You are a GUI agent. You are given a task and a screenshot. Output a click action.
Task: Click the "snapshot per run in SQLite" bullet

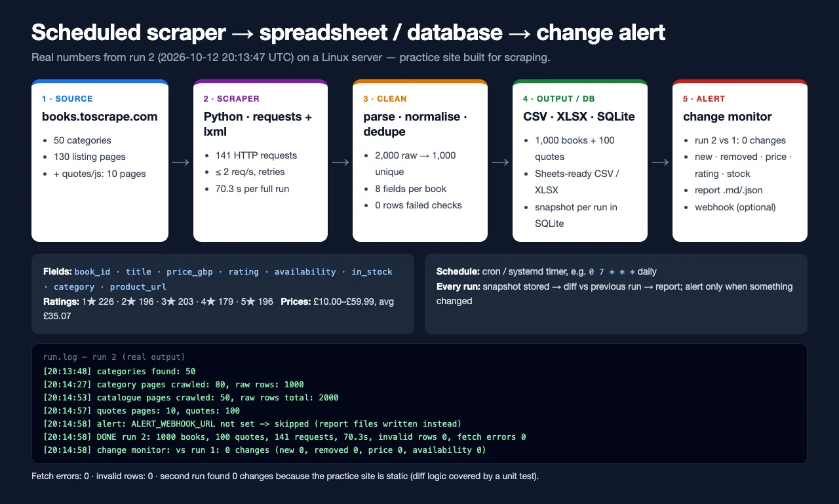(576, 215)
